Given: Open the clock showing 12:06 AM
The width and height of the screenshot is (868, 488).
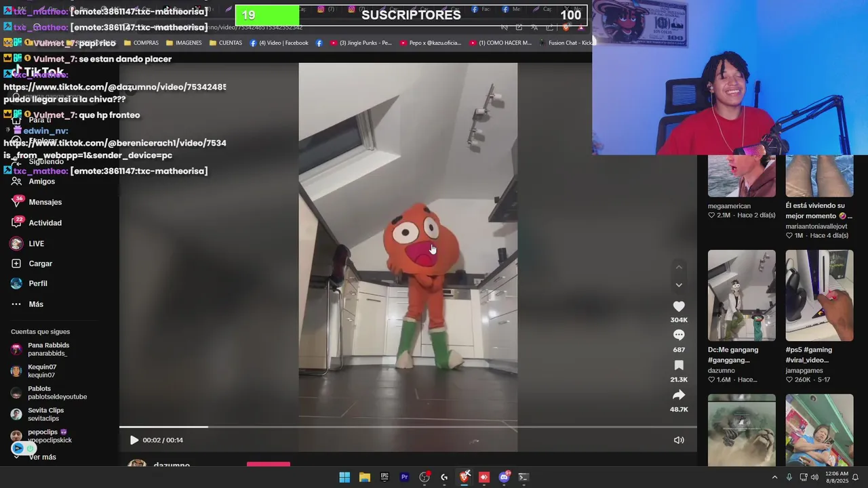Looking at the screenshot, I should [x=837, y=477].
